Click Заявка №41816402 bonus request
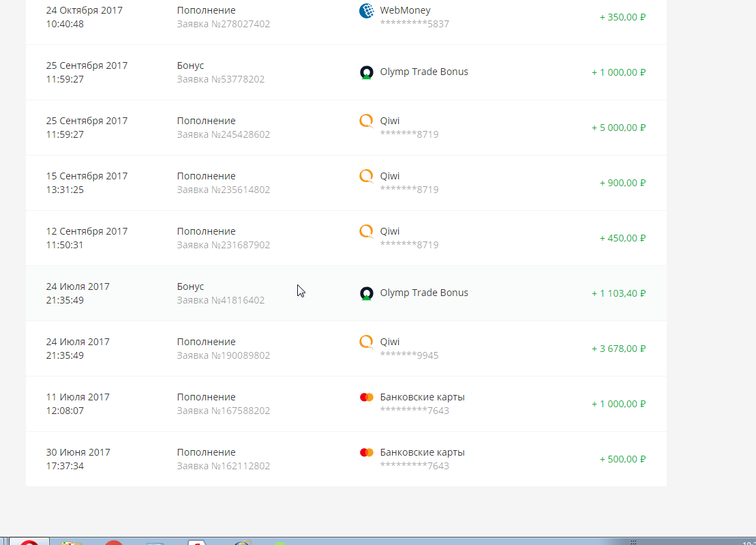This screenshot has width=756, height=545. click(221, 301)
